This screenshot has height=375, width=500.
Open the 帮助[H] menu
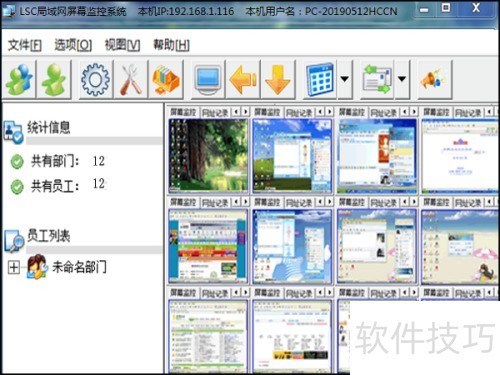(x=171, y=45)
